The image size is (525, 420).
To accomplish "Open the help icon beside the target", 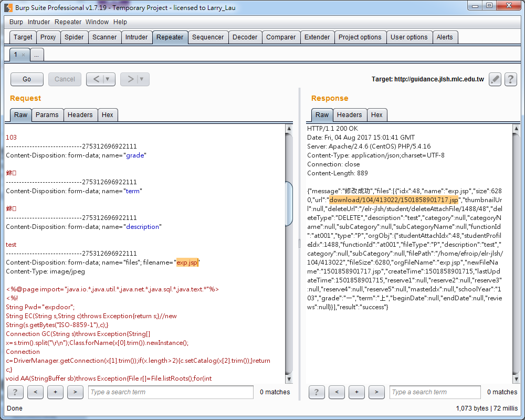I will (511, 79).
